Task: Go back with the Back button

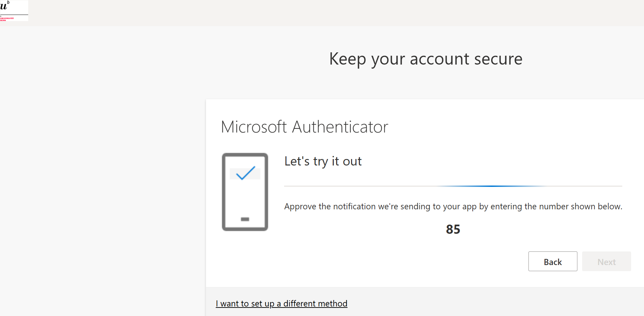Action: (x=553, y=261)
